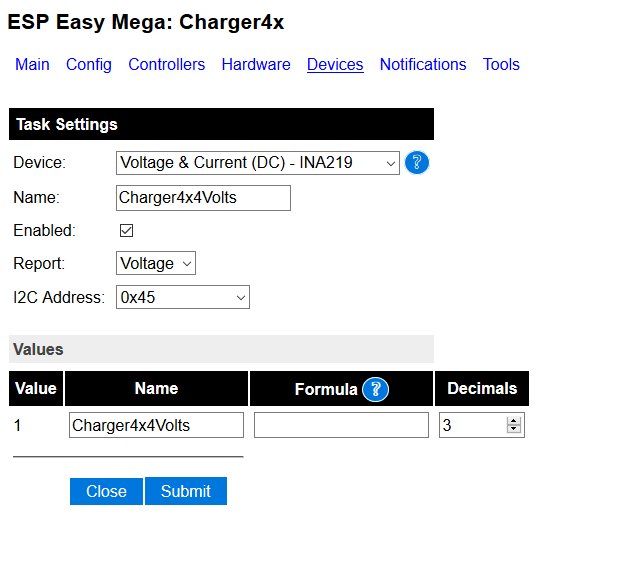Click the Name: label under Task Settings
The width and height of the screenshot is (633, 567).
tap(36, 198)
